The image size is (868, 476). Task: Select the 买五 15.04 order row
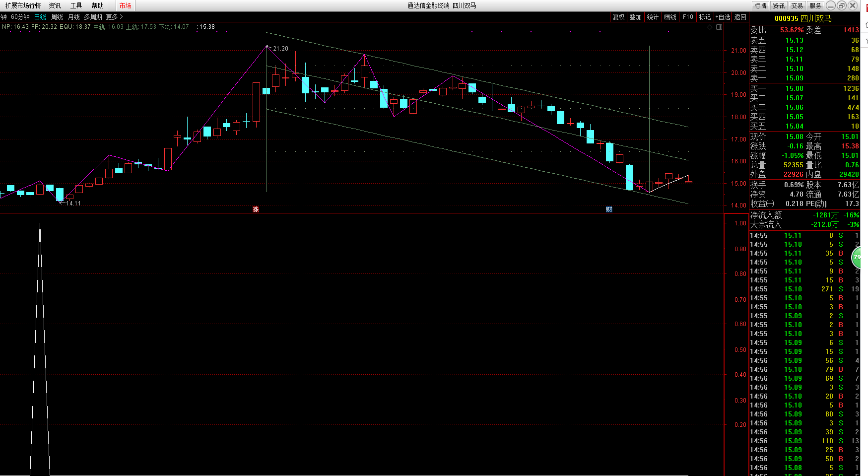click(804, 126)
